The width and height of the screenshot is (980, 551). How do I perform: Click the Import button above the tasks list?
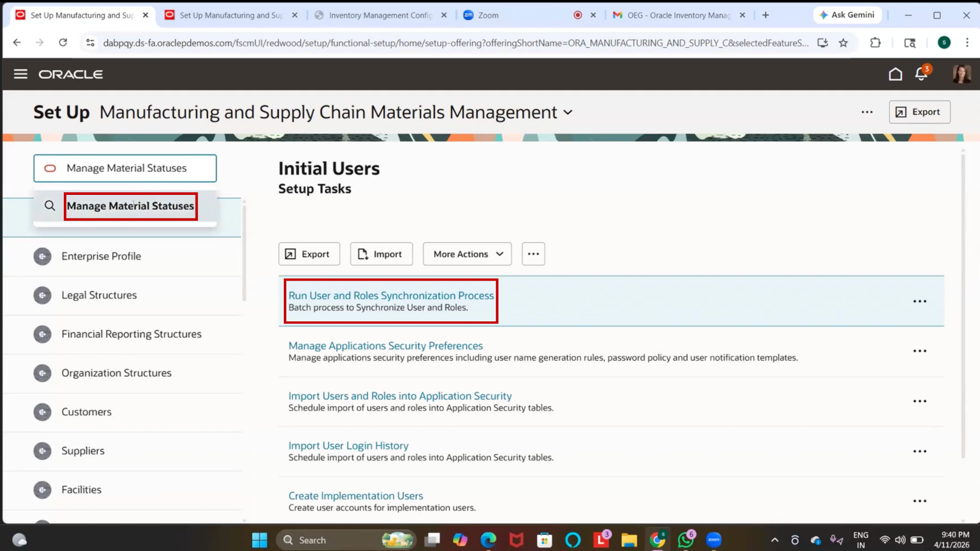coord(381,254)
